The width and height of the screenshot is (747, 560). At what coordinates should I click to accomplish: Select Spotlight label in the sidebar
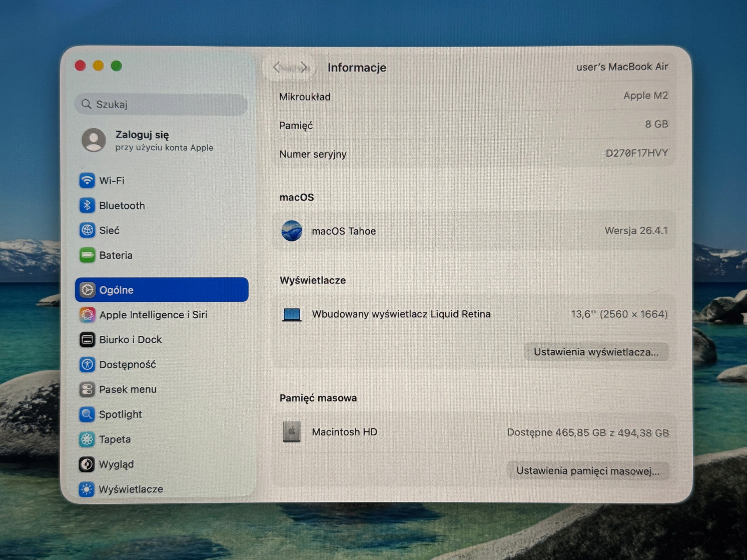tap(121, 414)
